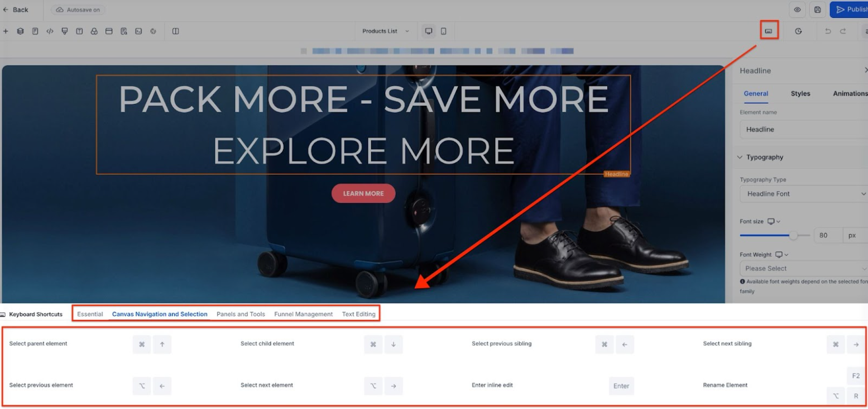The image size is (868, 409).
Task: Click the LEARN MORE button on canvas
Action: pyautogui.click(x=363, y=193)
